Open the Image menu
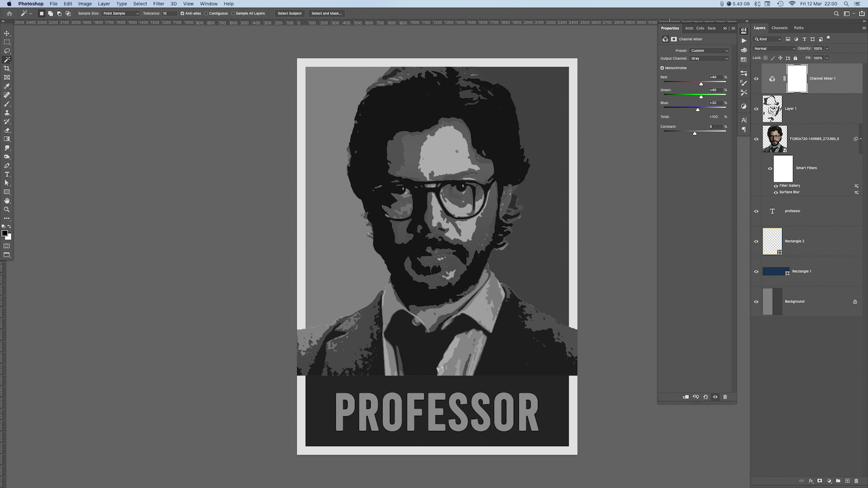This screenshot has width=868, height=488. [x=85, y=4]
